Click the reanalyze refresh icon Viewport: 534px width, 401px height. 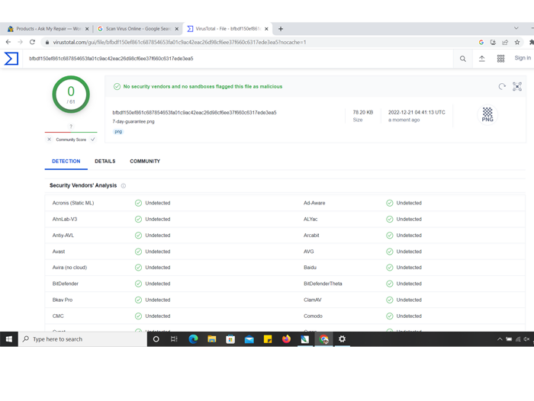pos(502,87)
